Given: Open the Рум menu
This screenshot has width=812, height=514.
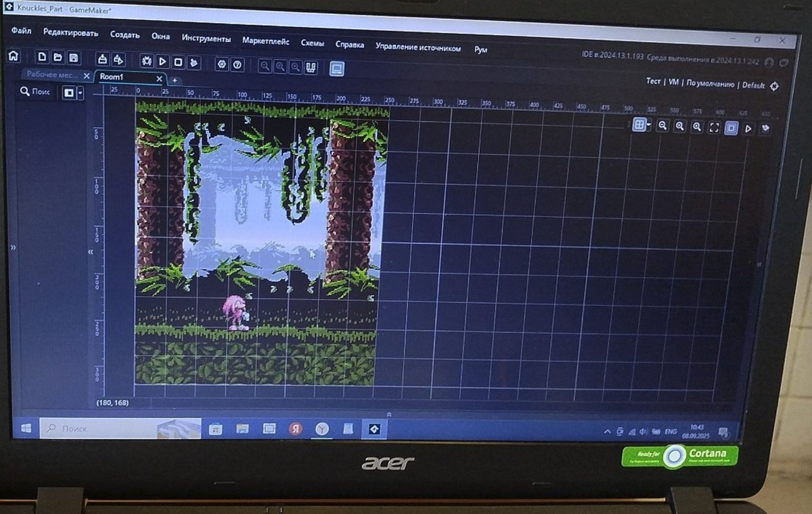Looking at the screenshot, I should click(480, 49).
